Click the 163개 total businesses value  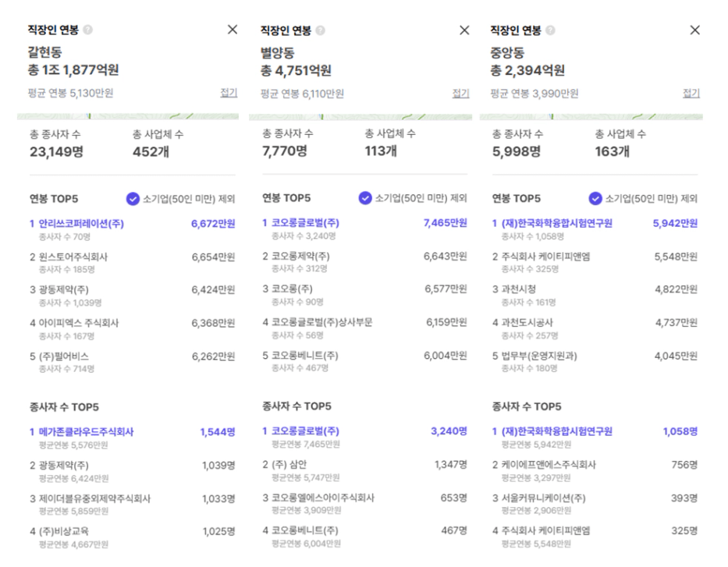pyautogui.click(x=612, y=151)
